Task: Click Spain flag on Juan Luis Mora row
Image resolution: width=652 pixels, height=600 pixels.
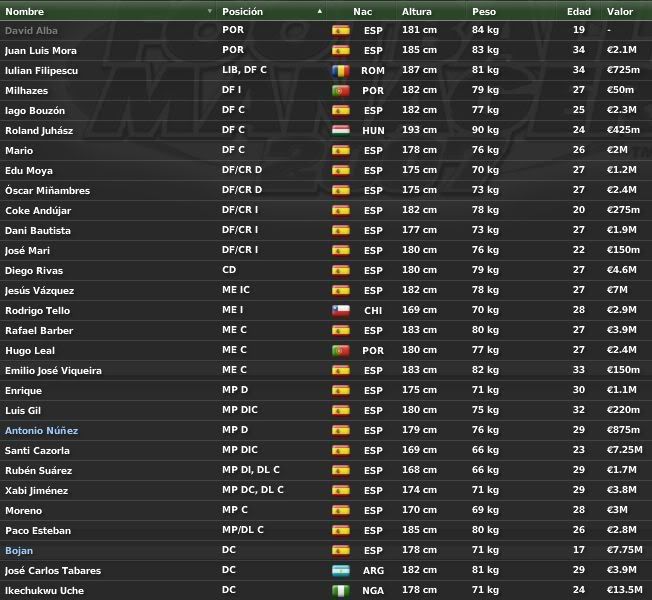Action: [x=341, y=51]
